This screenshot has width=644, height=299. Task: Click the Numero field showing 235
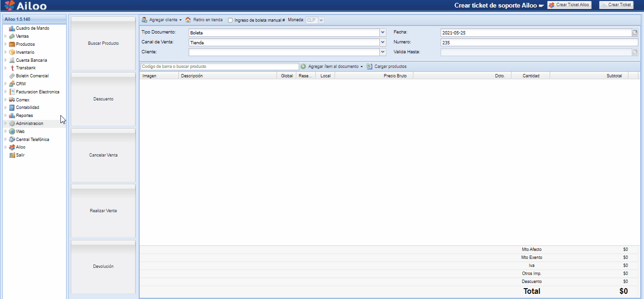pyautogui.click(x=539, y=42)
